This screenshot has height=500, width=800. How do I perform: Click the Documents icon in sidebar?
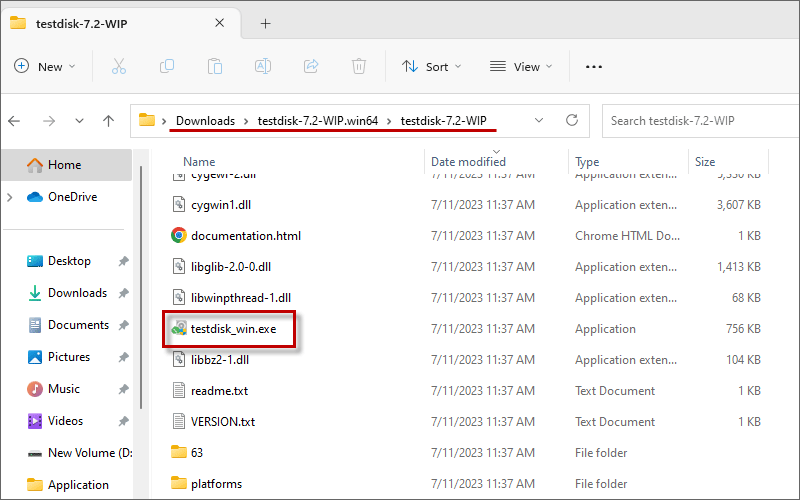[x=35, y=325]
